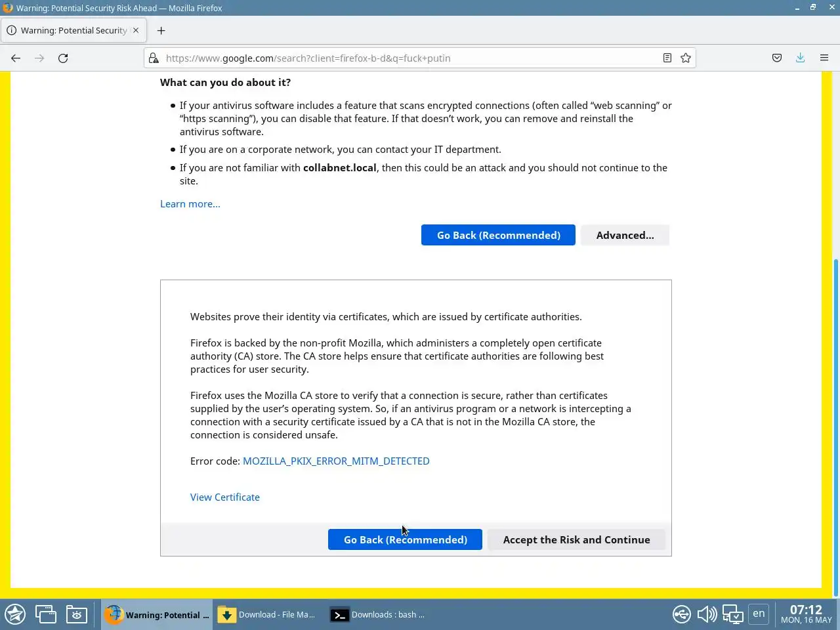Go back one page with back arrow
Viewport: 840px width, 630px height.
(x=16, y=58)
